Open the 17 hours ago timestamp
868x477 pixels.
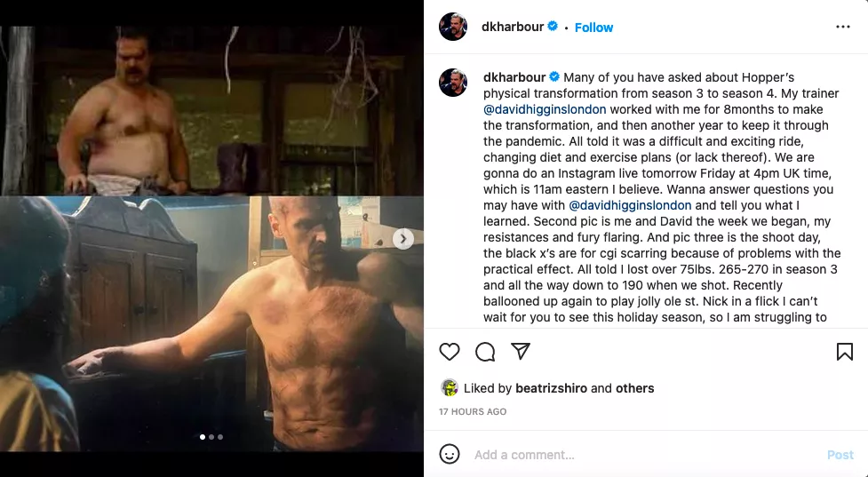point(473,412)
